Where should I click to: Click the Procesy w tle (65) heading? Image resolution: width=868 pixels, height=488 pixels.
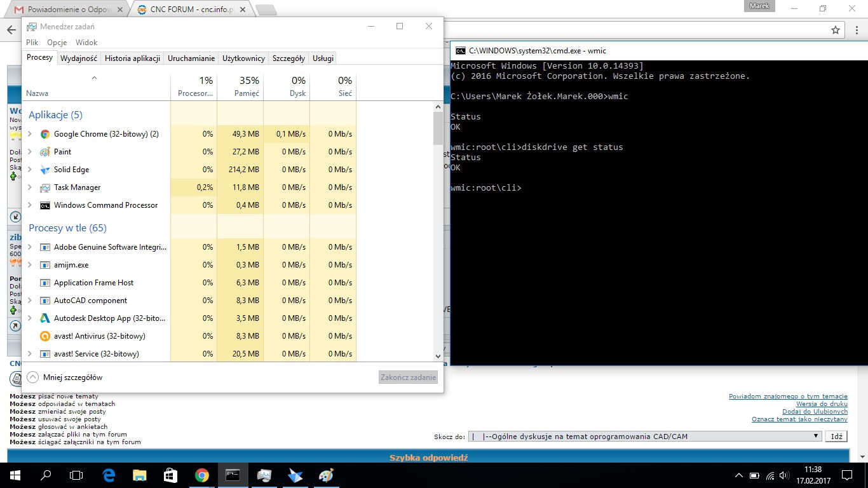(x=67, y=228)
